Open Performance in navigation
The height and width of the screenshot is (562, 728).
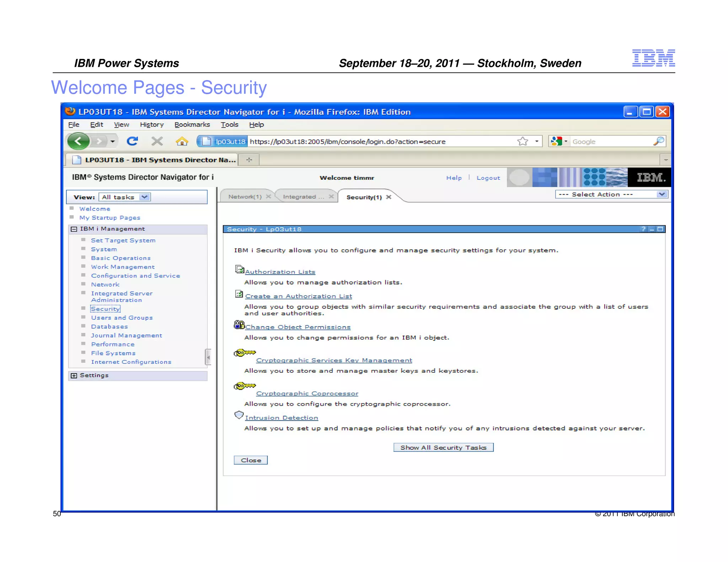(113, 344)
